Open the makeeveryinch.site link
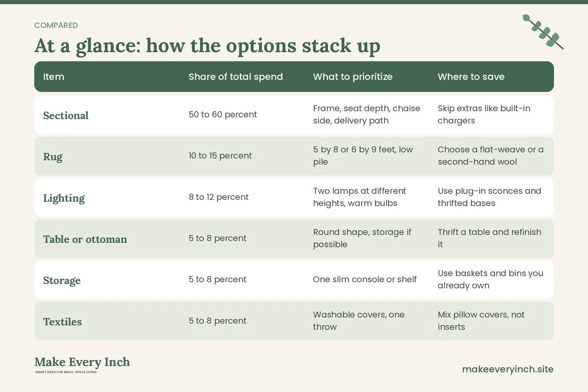The image size is (588, 392). tap(508, 369)
